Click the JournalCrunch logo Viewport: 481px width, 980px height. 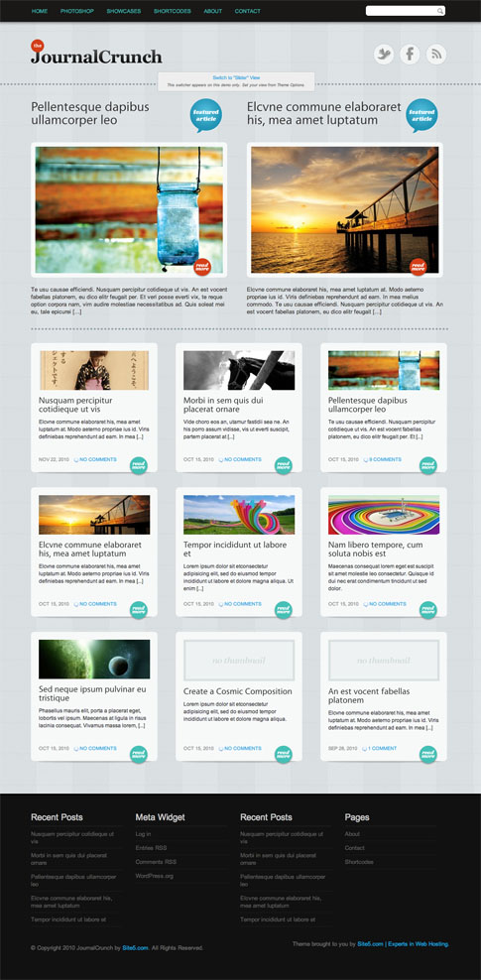(x=96, y=53)
